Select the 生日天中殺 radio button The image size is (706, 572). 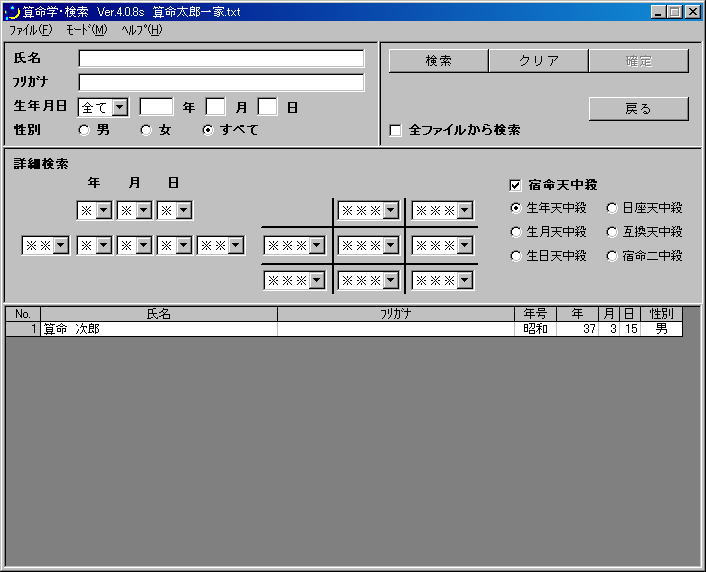coord(516,256)
